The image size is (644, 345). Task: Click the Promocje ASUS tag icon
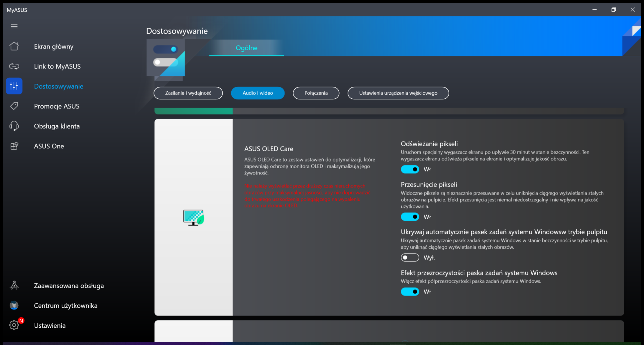point(14,106)
